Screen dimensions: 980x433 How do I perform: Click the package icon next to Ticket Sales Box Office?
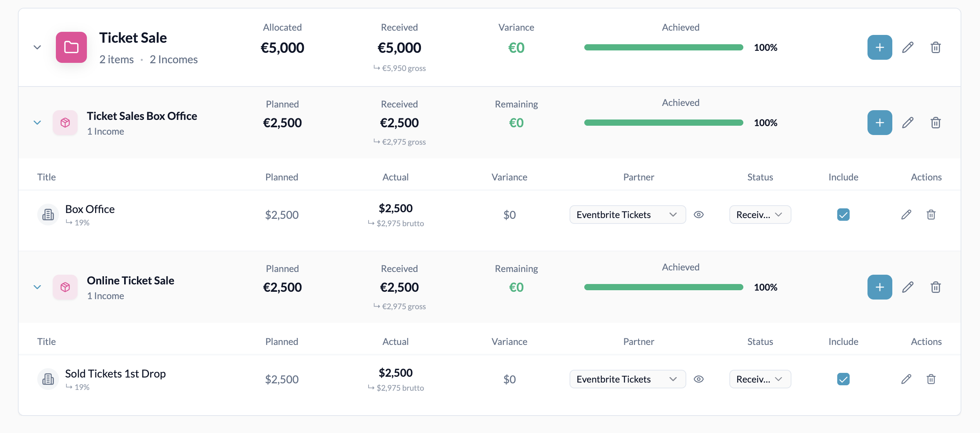(65, 122)
